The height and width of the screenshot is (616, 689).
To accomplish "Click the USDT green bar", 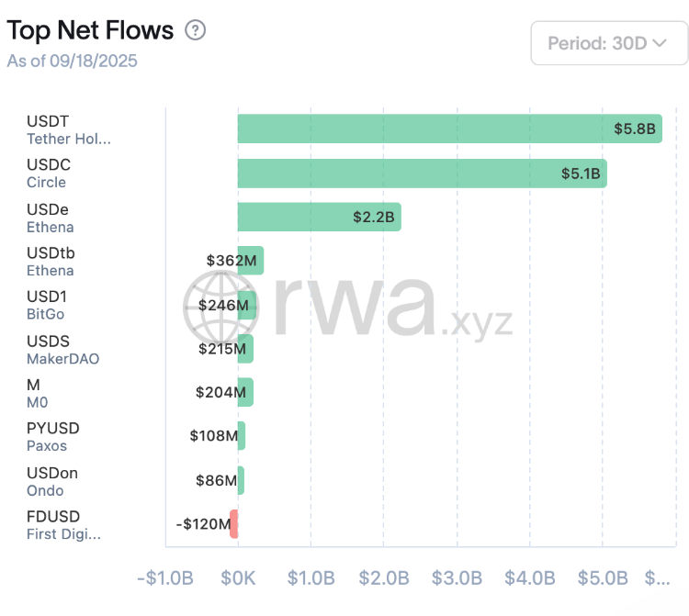I will point(449,129).
